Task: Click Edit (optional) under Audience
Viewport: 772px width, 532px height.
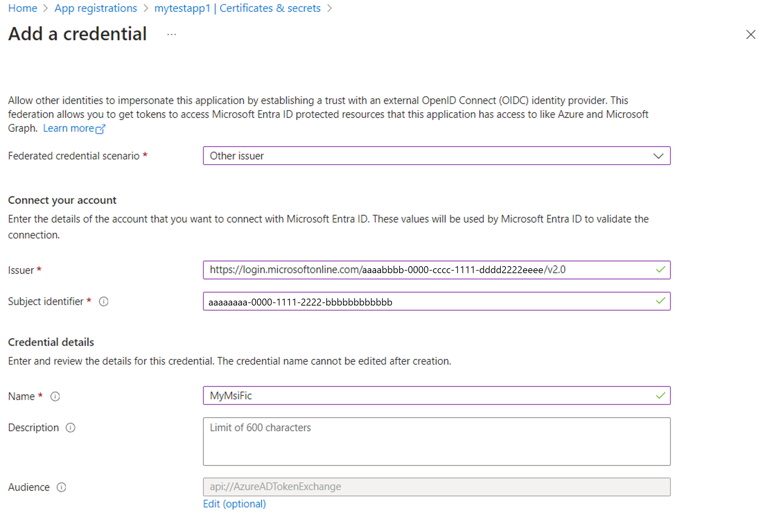Action: [234, 504]
